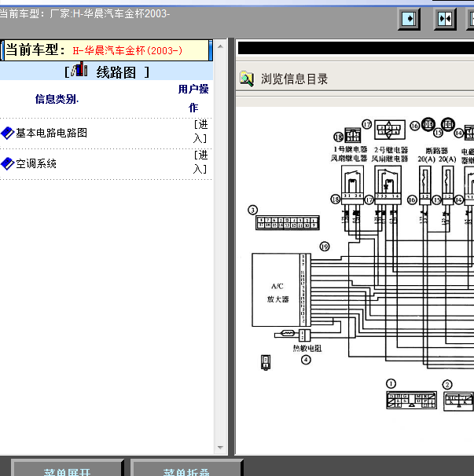This screenshot has width=474, height=476.
Task: Click the 菜单展开 button
Action: pyautogui.click(x=67, y=468)
